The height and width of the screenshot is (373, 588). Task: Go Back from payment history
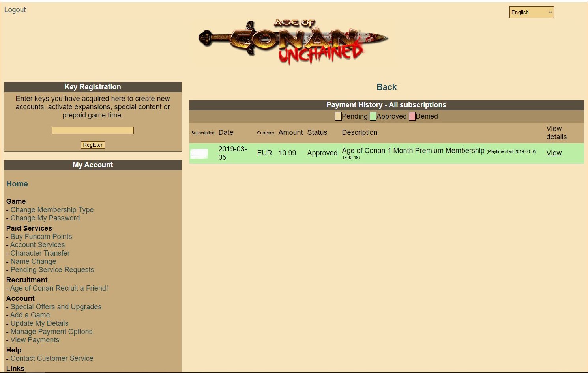[386, 87]
